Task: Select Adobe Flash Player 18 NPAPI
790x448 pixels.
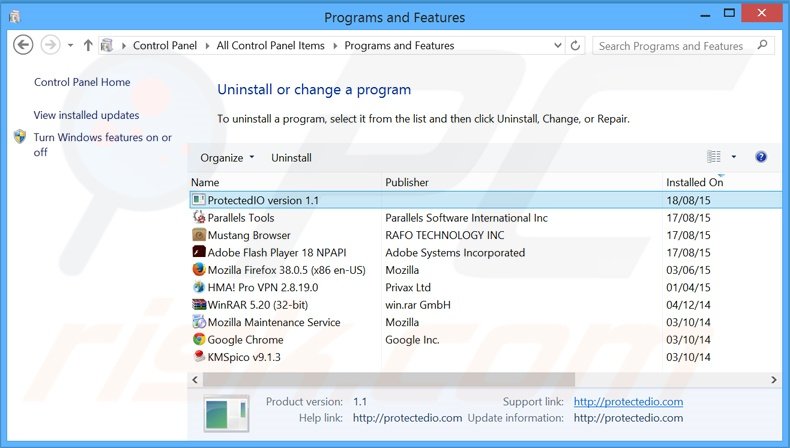Action: coord(277,252)
